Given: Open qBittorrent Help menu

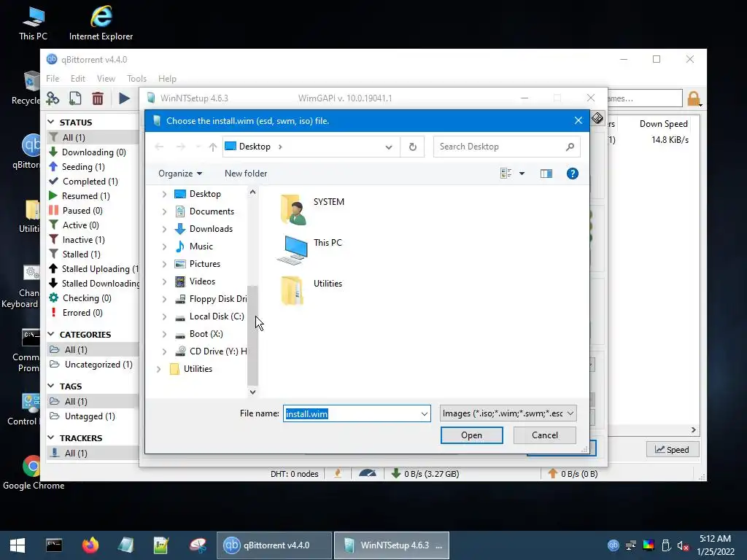Looking at the screenshot, I should (x=167, y=79).
